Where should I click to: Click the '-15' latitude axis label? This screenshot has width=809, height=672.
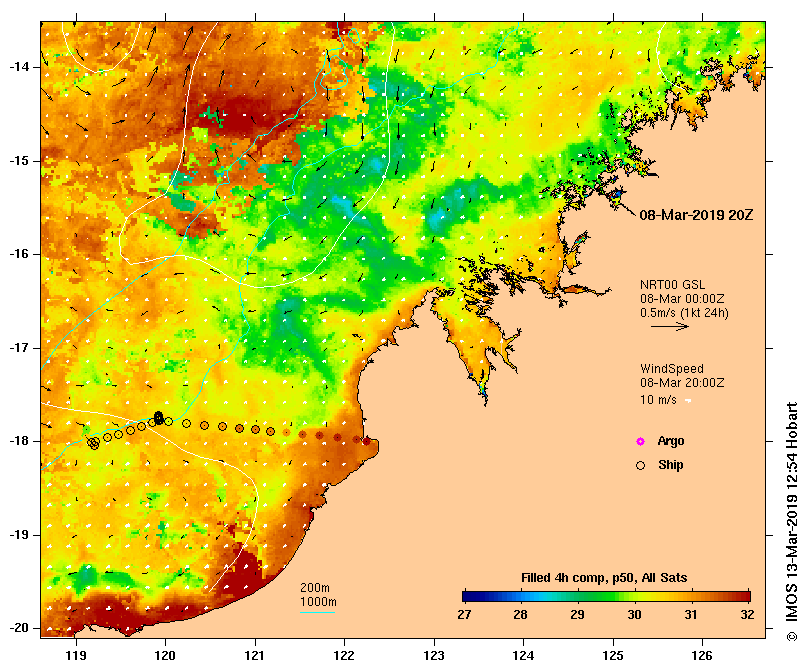click(x=19, y=161)
